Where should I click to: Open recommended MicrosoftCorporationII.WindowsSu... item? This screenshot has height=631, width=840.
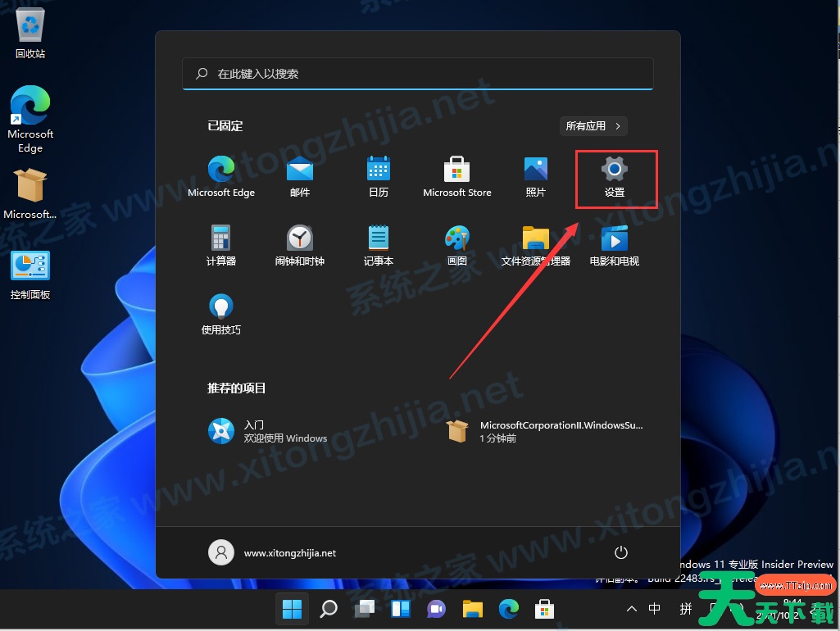click(545, 431)
